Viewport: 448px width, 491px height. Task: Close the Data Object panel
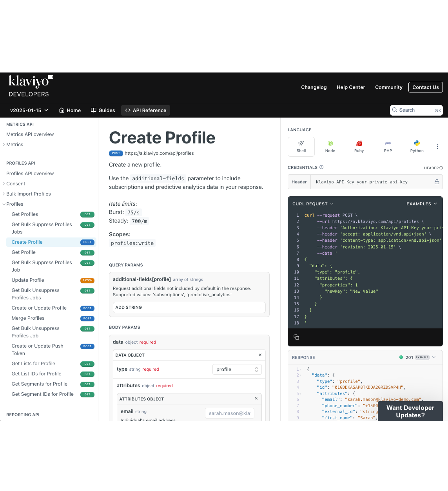tap(260, 355)
